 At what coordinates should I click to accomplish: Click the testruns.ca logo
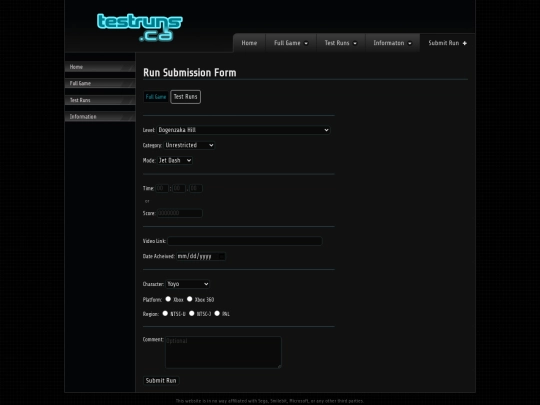139,28
